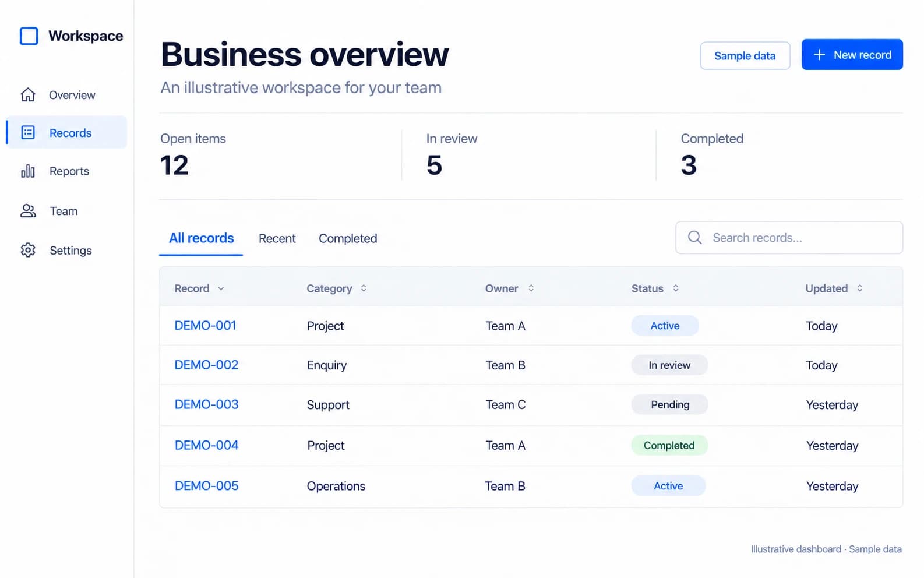Image resolution: width=924 pixels, height=578 pixels.
Task: Click the Sample data button
Action: [745, 55]
